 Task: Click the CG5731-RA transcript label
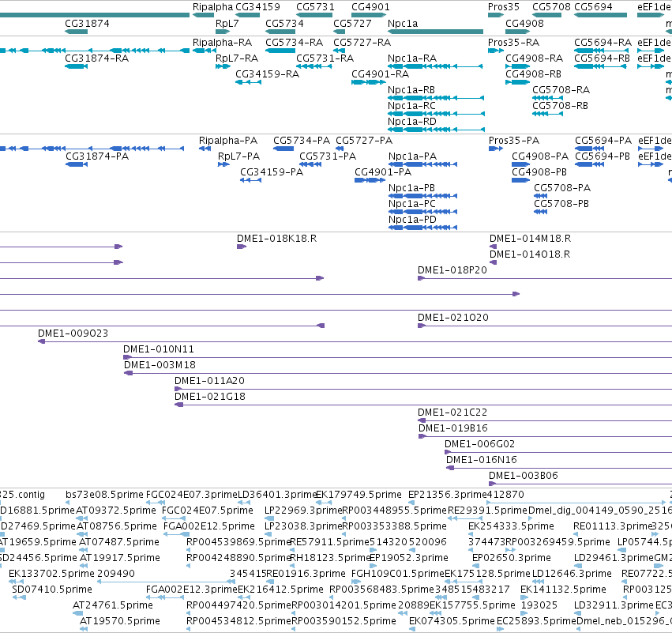coord(325,58)
